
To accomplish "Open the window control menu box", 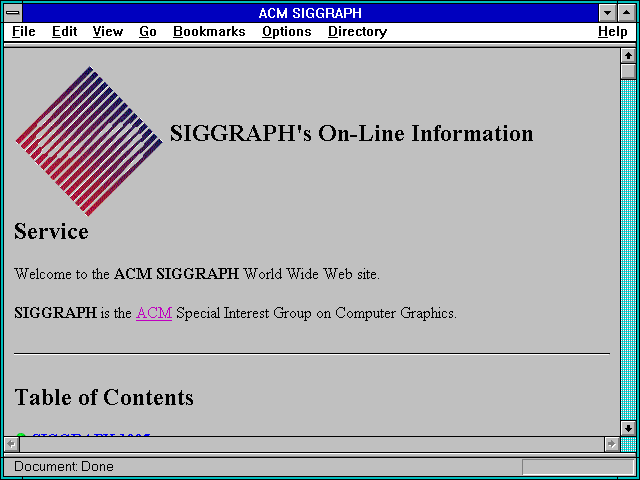I will click(x=13, y=13).
